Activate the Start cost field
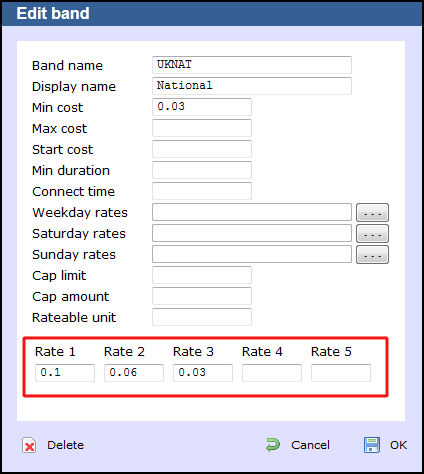424x474 pixels. tap(202, 149)
